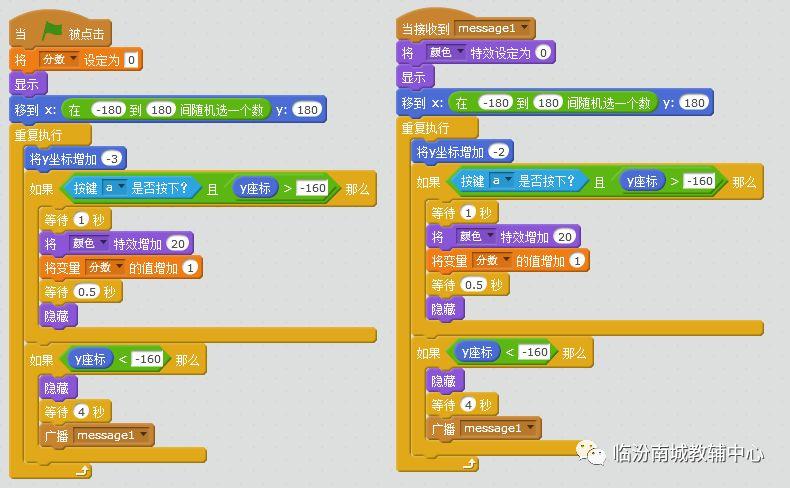Viewport: 790px width, 488px height.
Task: Click the -2 field in the right 将y坐标增加 block
Action: click(499, 152)
